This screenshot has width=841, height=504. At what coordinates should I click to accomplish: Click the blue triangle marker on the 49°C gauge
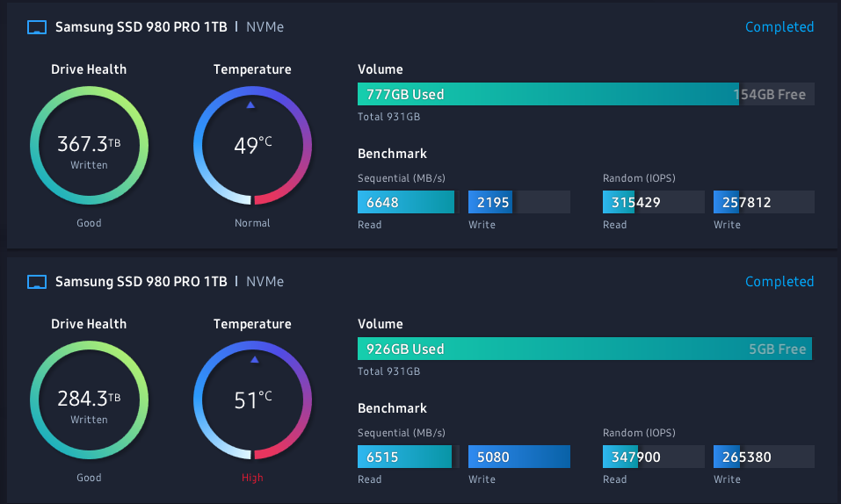[251, 104]
